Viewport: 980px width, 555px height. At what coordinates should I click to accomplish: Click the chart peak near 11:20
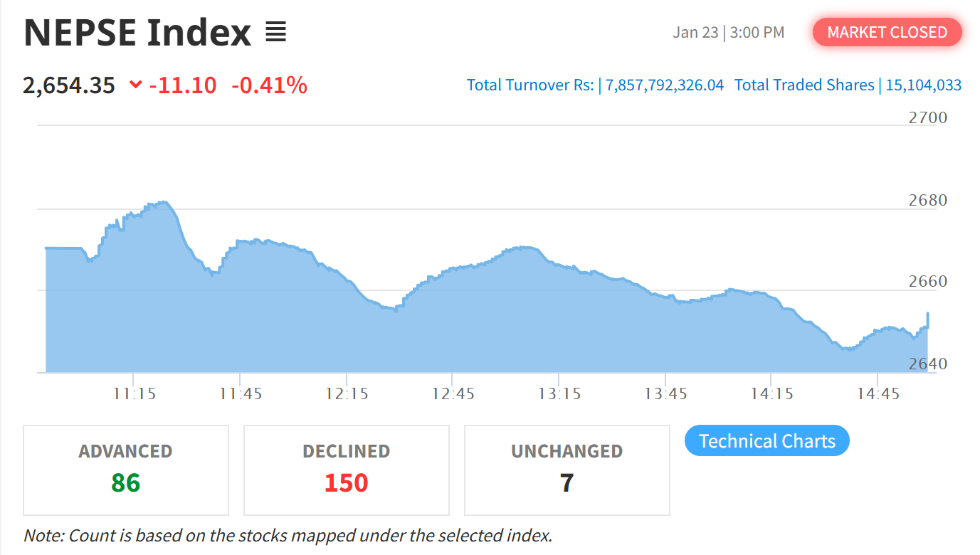pyautogui.click(x=164, y=203)
